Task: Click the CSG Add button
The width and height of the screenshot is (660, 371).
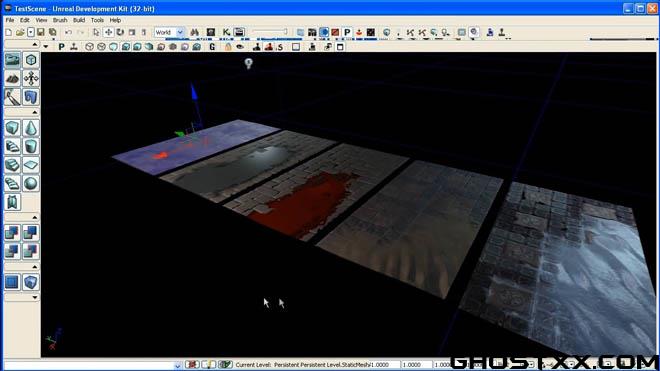Action: (x=12, y=233)
